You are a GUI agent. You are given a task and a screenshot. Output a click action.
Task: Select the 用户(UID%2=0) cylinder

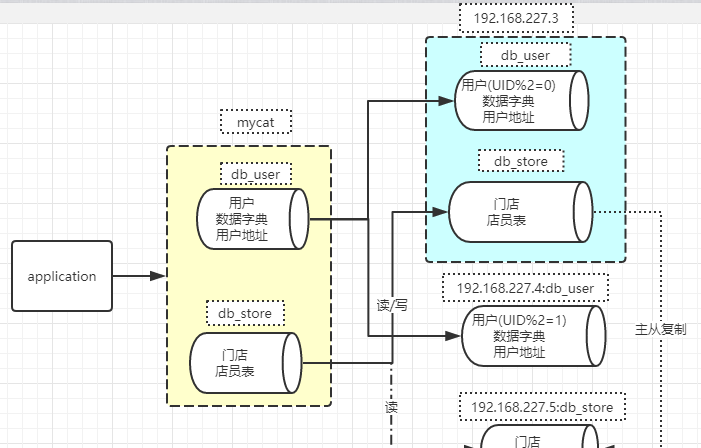tap(521, 101)
